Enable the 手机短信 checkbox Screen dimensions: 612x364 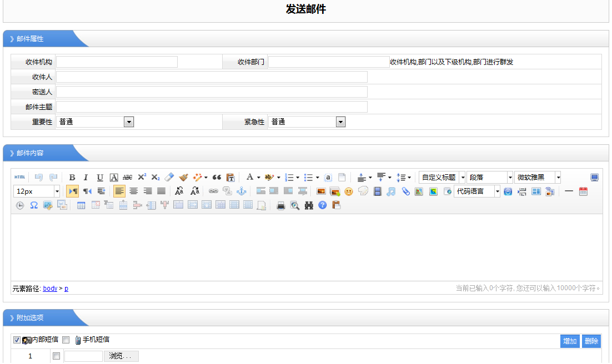pyautogui.click(x=66, y=340)
